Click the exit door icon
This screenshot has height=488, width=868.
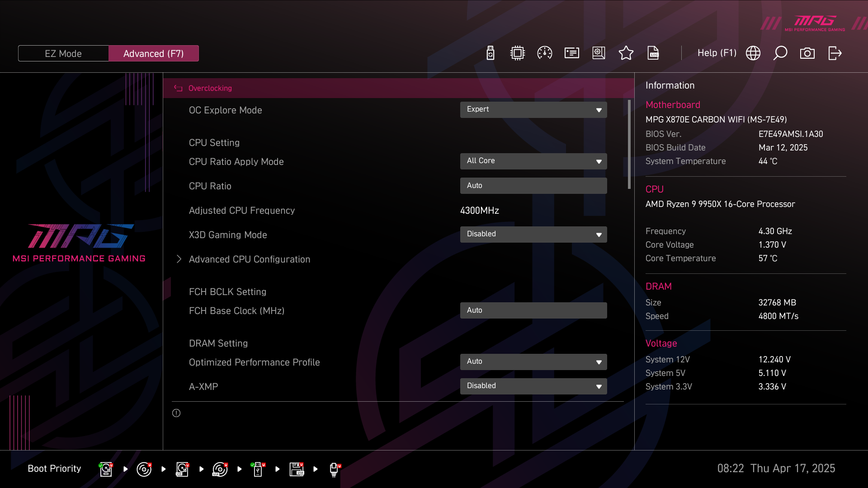835,53
